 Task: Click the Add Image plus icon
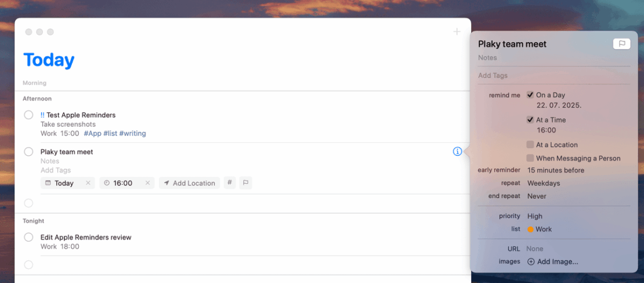[x=531, y=261]
